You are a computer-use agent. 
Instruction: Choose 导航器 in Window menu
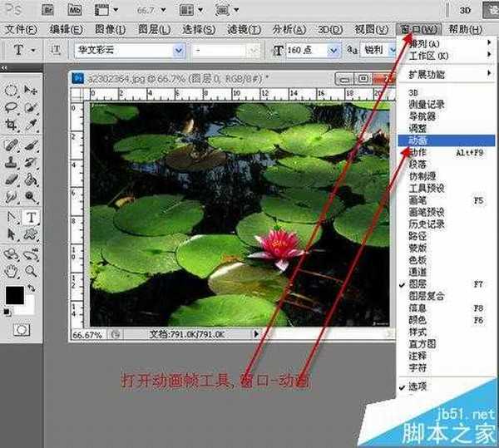(x=446, y=116)
